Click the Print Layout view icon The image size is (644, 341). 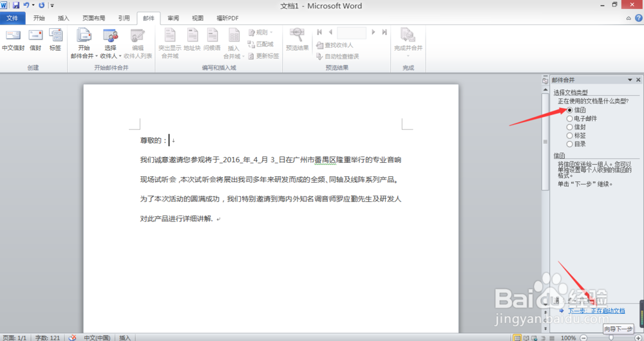[x=517, y=338]
